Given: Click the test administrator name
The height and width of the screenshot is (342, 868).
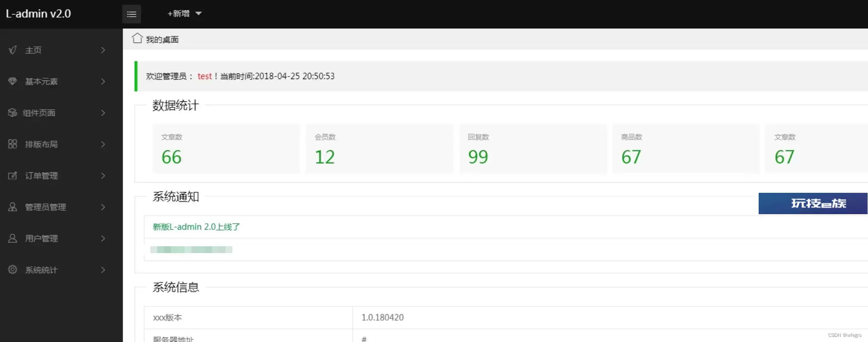Looking at the screenshot, I should coord(205,76).
